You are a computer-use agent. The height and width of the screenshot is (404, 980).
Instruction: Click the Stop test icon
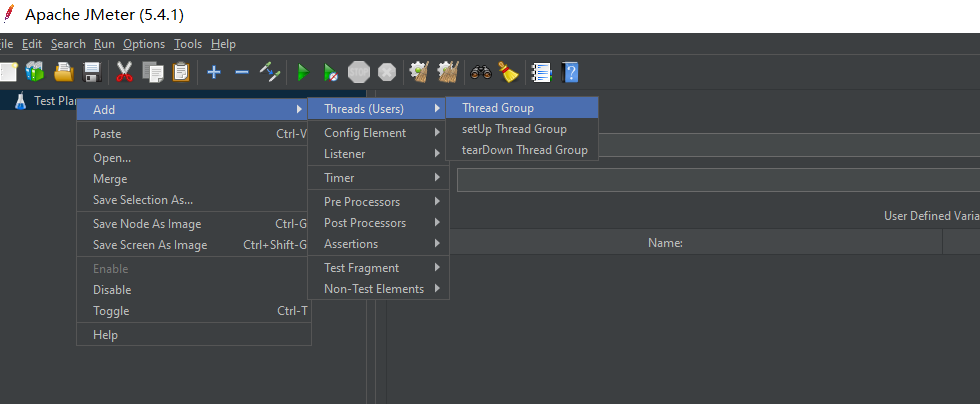pos(358,72)
